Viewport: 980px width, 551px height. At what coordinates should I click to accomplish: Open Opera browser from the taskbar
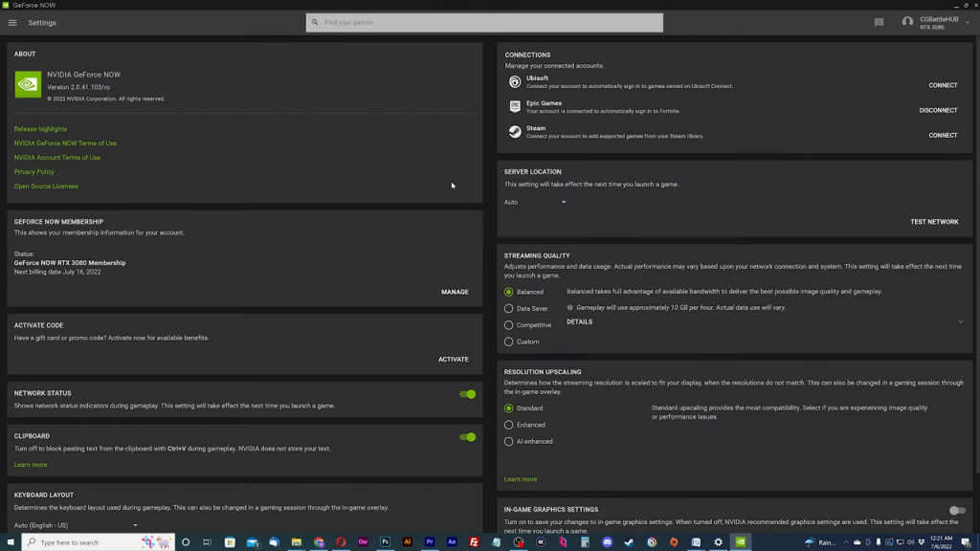[341, 542]
